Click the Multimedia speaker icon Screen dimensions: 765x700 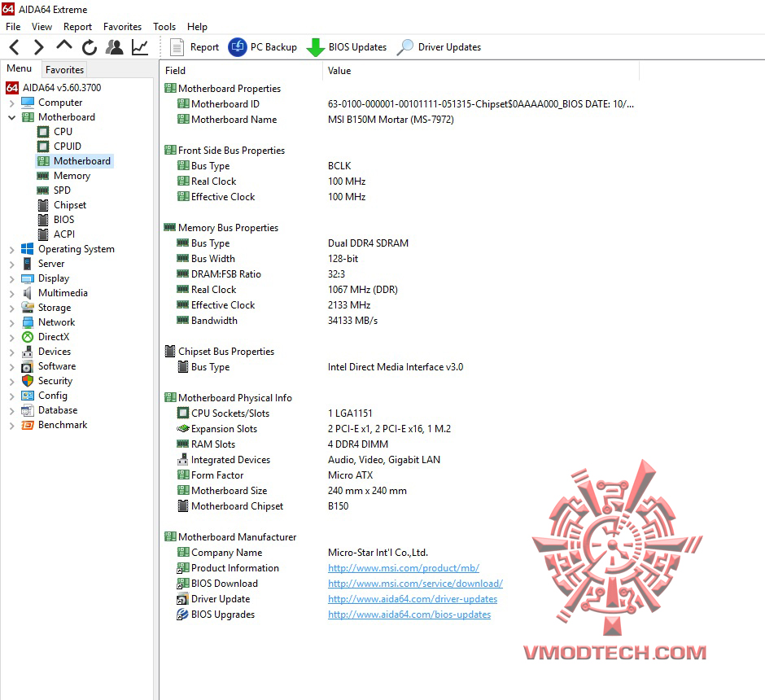pyautogui.click(x=28, y=293)
